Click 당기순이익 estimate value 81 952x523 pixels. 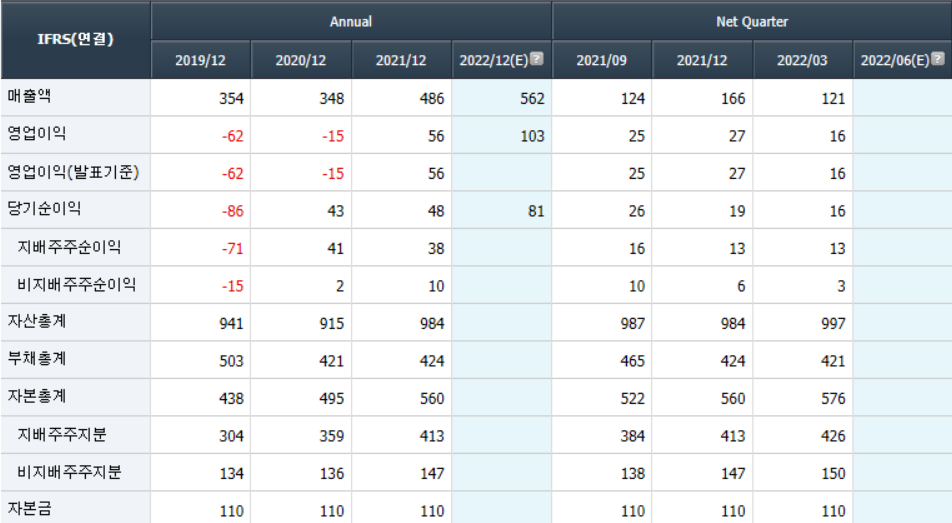(536, 211)
